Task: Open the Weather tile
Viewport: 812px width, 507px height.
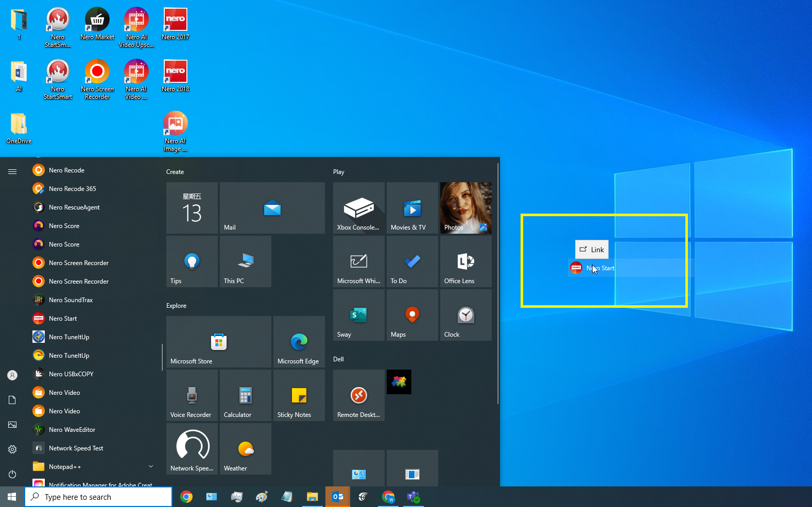Action: (x=246, y=449)
